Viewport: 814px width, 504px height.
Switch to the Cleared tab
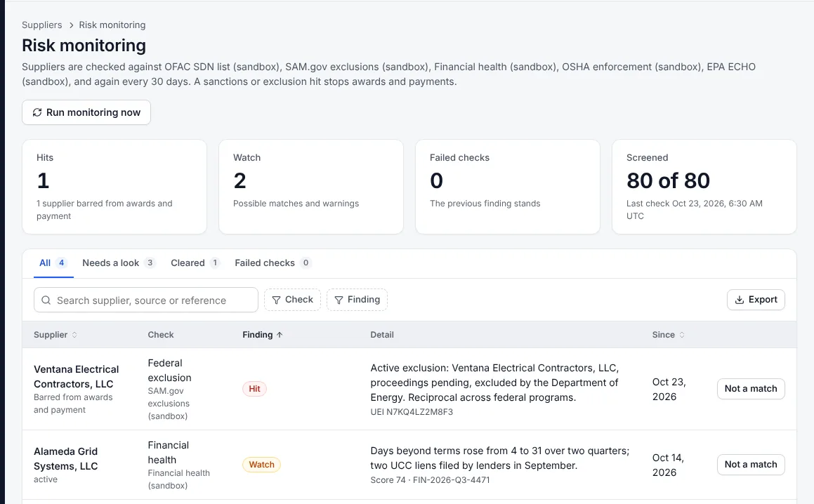195,263
